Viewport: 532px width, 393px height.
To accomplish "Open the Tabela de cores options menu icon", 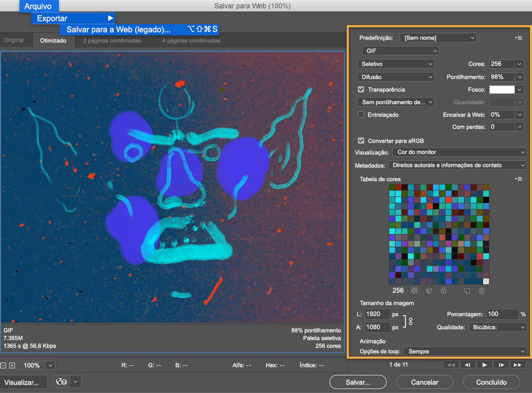I will click(x=518, y=179).
